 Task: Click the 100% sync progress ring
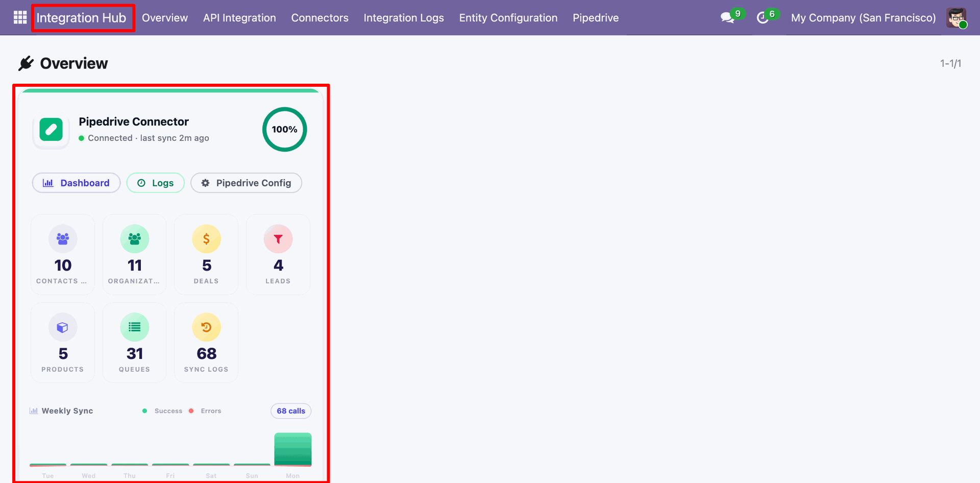[x=284, y=129]
